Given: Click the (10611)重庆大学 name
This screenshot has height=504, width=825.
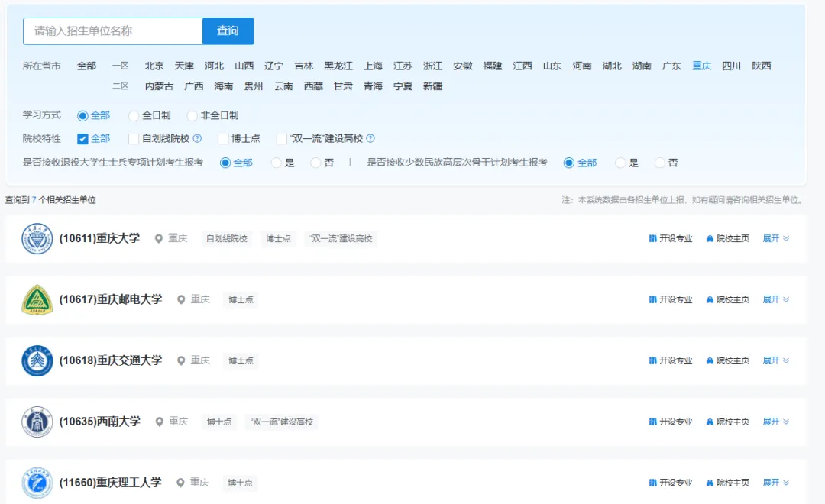Looking at the screenshot, I should click(99, 238).
